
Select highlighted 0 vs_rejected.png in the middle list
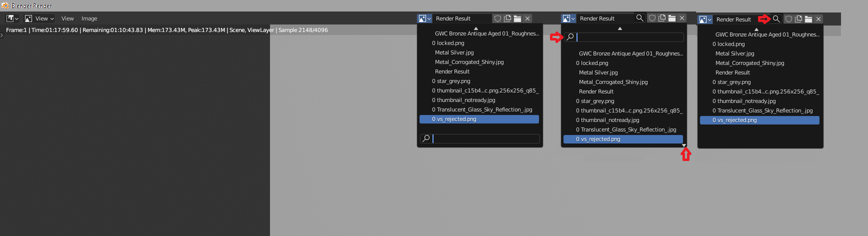click(623, 139)
